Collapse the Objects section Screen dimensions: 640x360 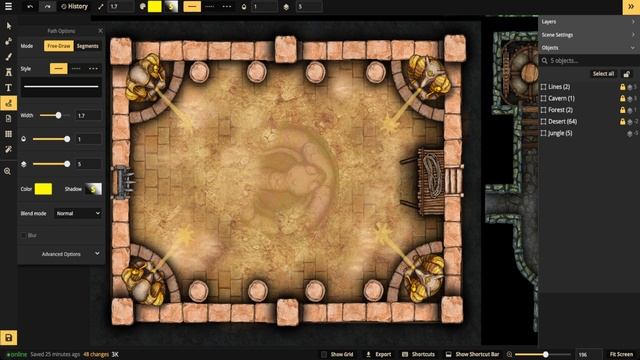[589, 48]
